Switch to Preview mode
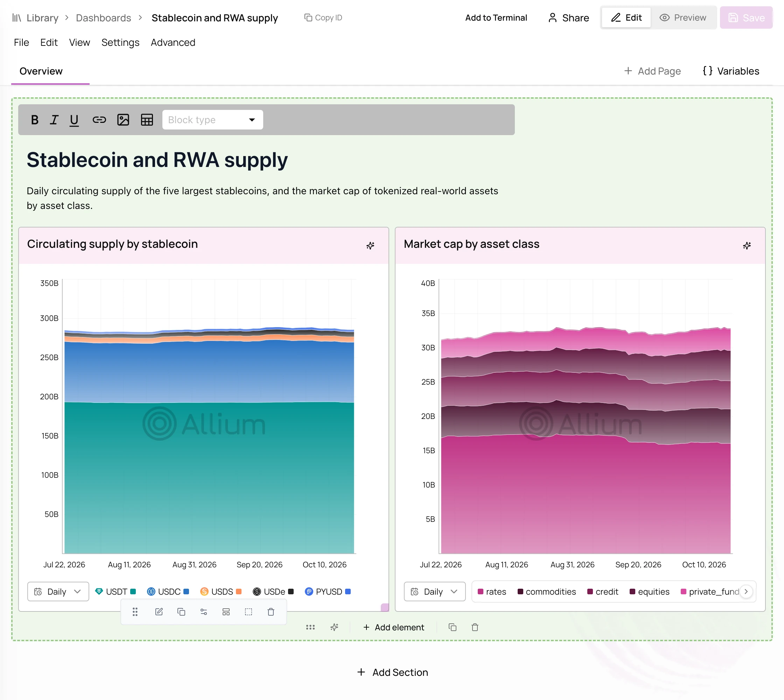Viewport: 784px width, 700px height. (x=683, y=18)
